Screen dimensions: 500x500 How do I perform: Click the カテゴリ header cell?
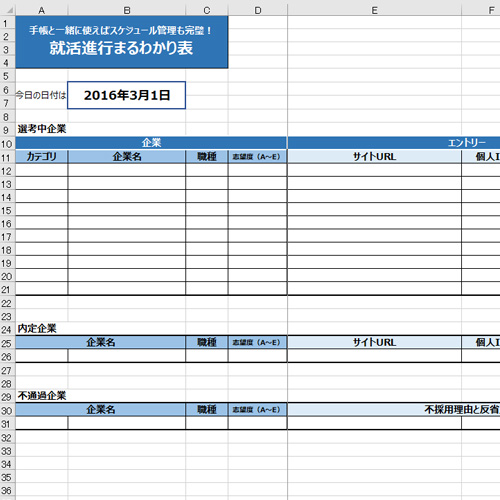pos(42,157)
